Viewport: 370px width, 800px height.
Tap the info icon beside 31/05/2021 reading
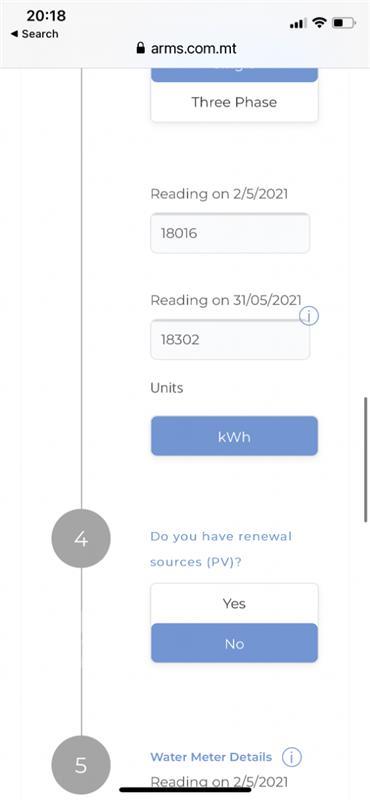click(309, 317)
